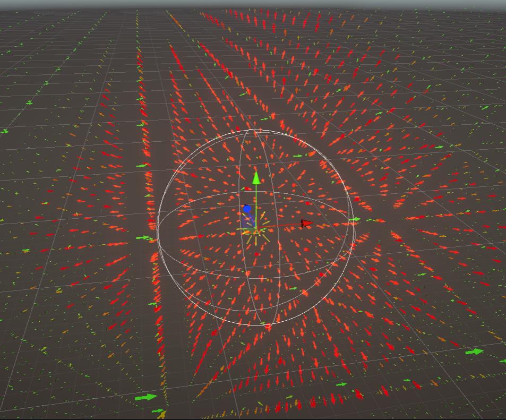Click the white sphere wireframe outline
Screen dimensions: 506x420
click(x=255, y=227)
